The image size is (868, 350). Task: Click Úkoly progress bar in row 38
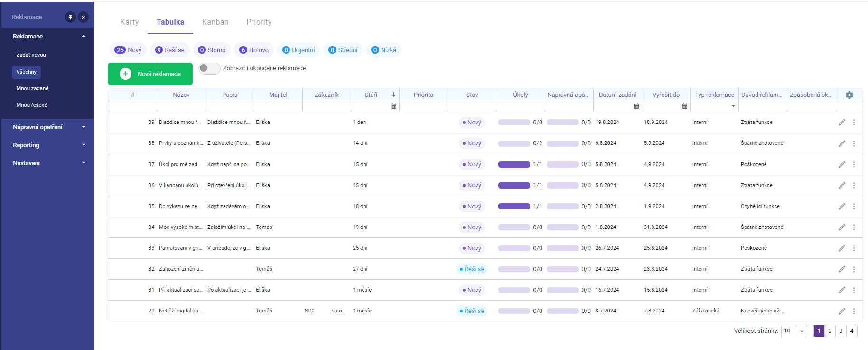pyautogui.click(x=514, y=143)
